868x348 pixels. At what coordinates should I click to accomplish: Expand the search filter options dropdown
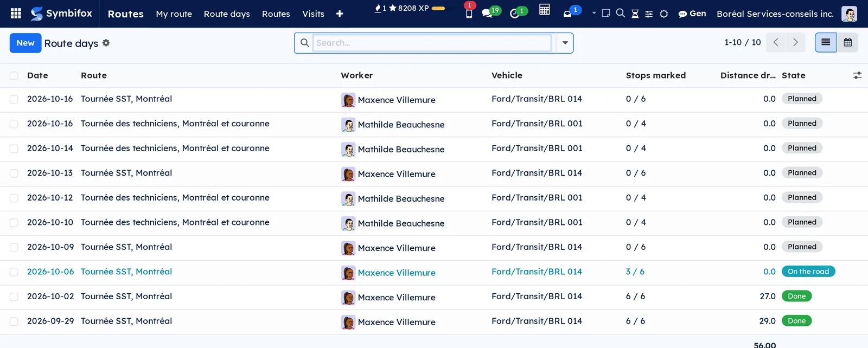(x=565, y=43)
